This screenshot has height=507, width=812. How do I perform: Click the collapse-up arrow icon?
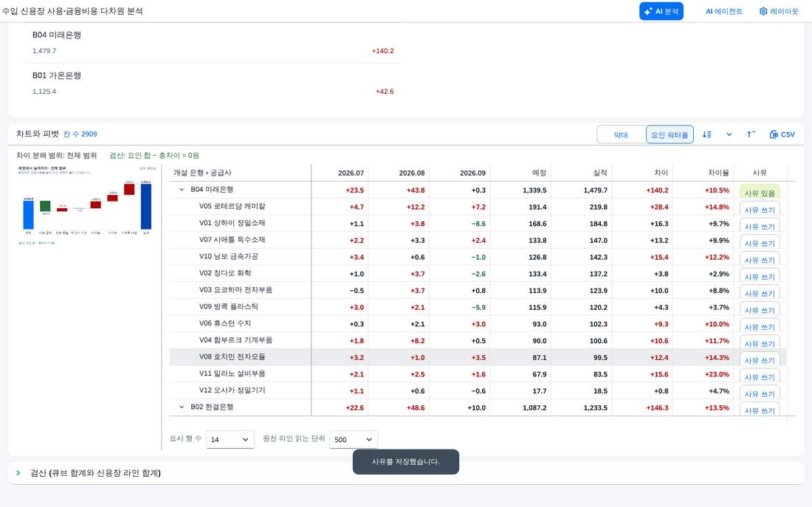[x=751, y=134]
